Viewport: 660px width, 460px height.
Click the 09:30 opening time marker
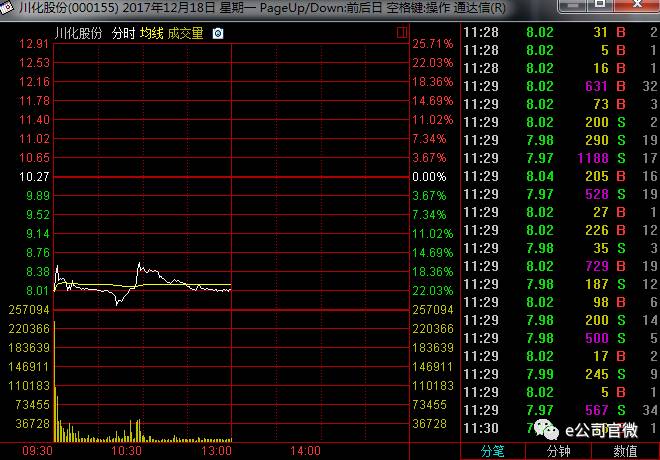37,451
